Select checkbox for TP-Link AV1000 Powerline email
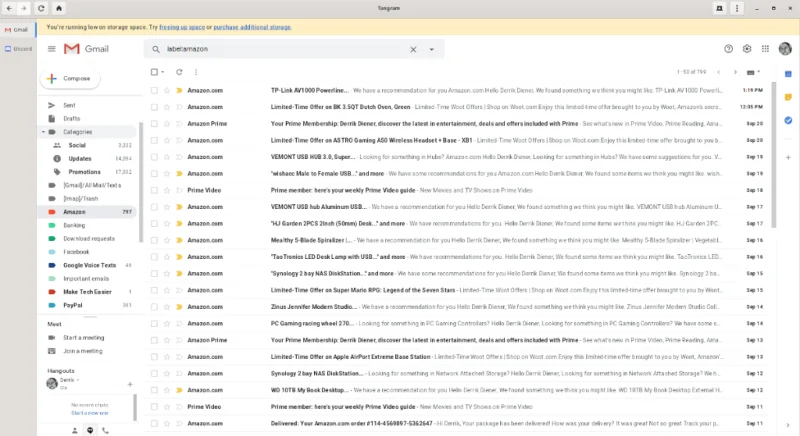Viewport: 800px width, 436px height. pyautogui.click(x=154, y=90)
